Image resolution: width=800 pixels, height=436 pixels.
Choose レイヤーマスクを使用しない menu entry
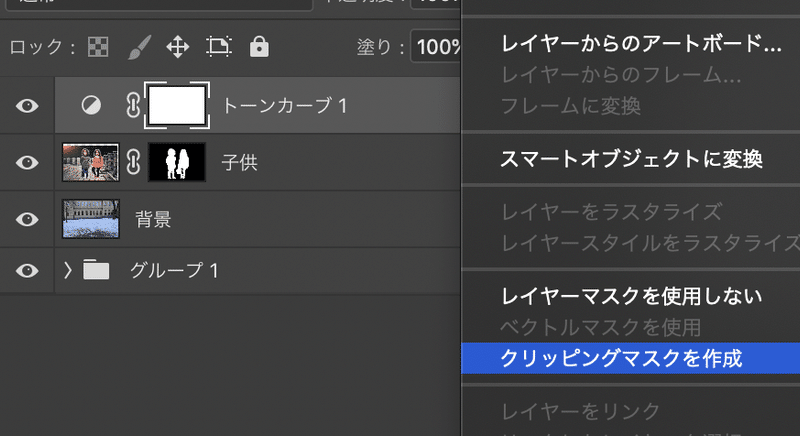[x=631, y=296]
